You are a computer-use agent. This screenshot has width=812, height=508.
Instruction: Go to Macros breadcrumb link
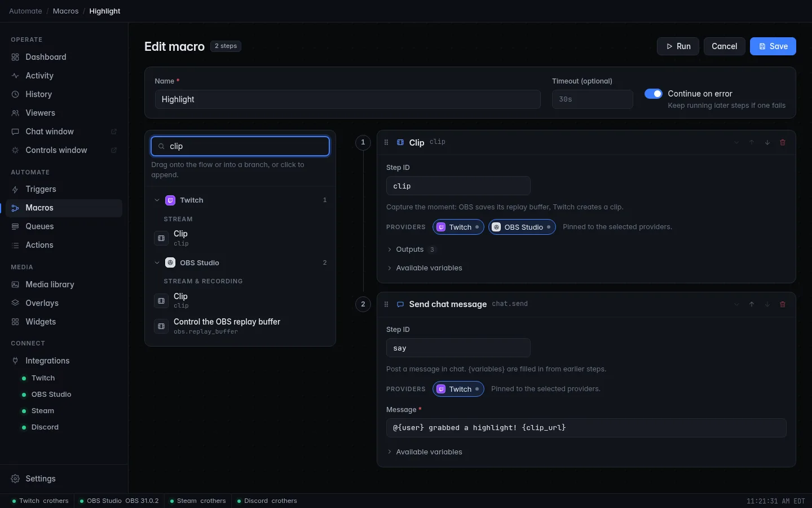[65, 11]
